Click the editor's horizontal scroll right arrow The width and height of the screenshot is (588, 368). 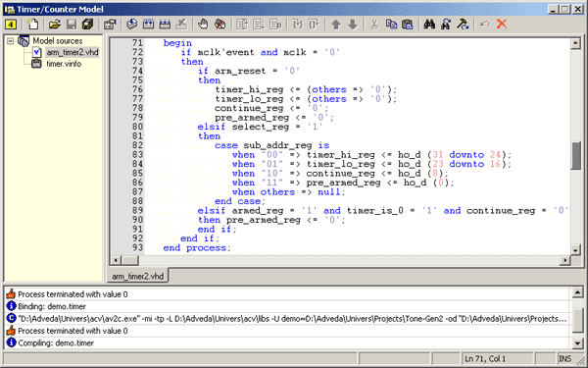[565, 260]
